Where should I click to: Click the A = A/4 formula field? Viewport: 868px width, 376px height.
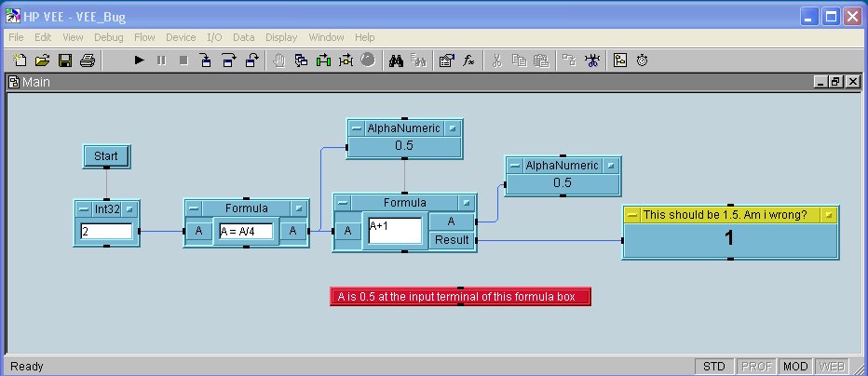tap(246, 232)
